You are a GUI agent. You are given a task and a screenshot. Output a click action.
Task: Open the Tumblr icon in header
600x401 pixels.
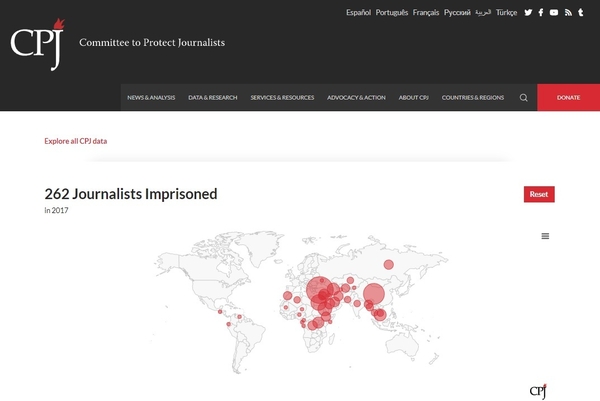tap(580, 13)
